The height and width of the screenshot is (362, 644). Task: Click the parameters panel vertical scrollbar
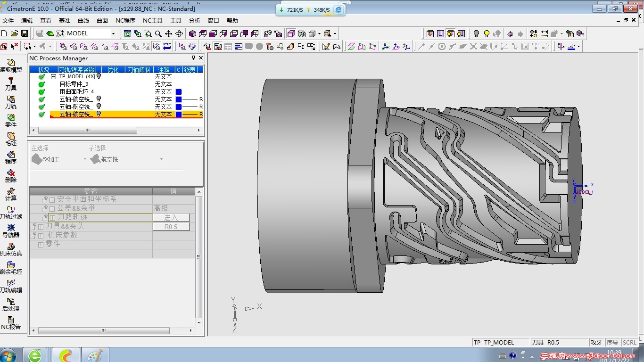click(198, 257)
